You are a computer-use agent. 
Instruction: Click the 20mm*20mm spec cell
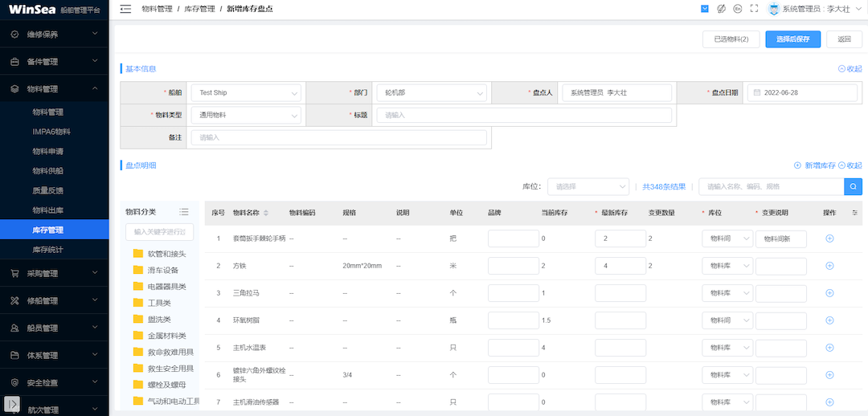coord(362,266)
